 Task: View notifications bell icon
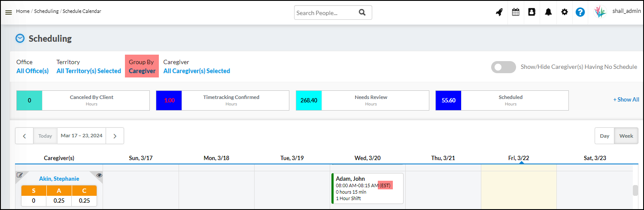coord(548,12)
